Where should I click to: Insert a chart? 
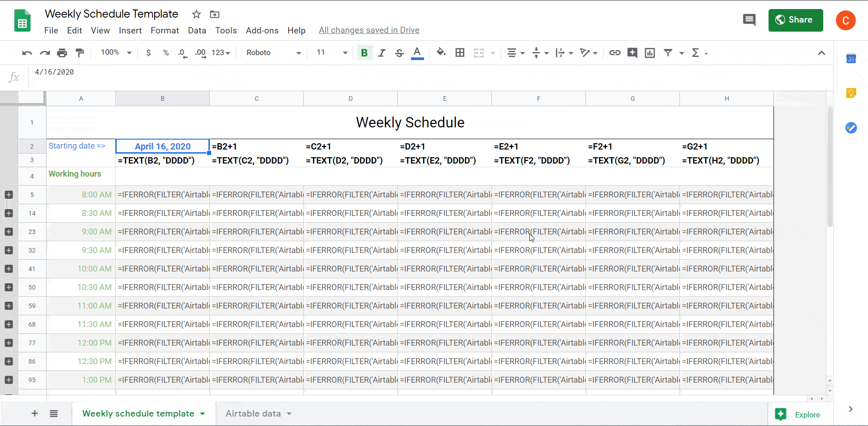point(650,53)
